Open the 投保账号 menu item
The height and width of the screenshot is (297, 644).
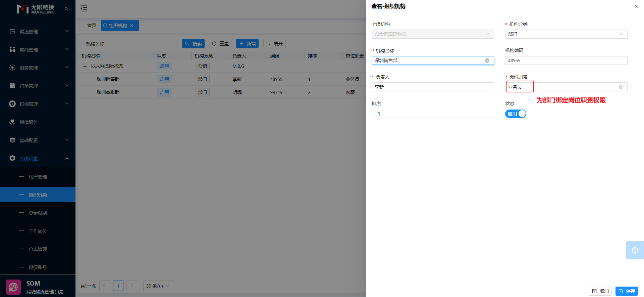pos(38,267)
